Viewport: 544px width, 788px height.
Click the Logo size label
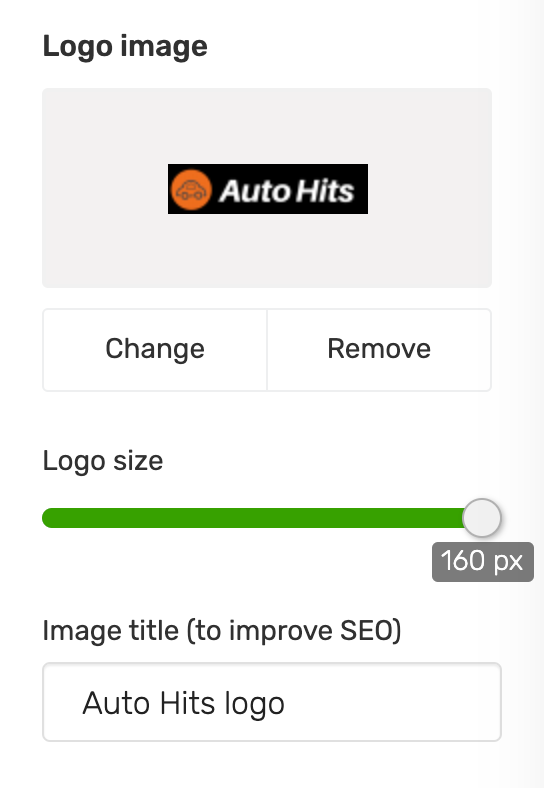(x=103, y=461)
